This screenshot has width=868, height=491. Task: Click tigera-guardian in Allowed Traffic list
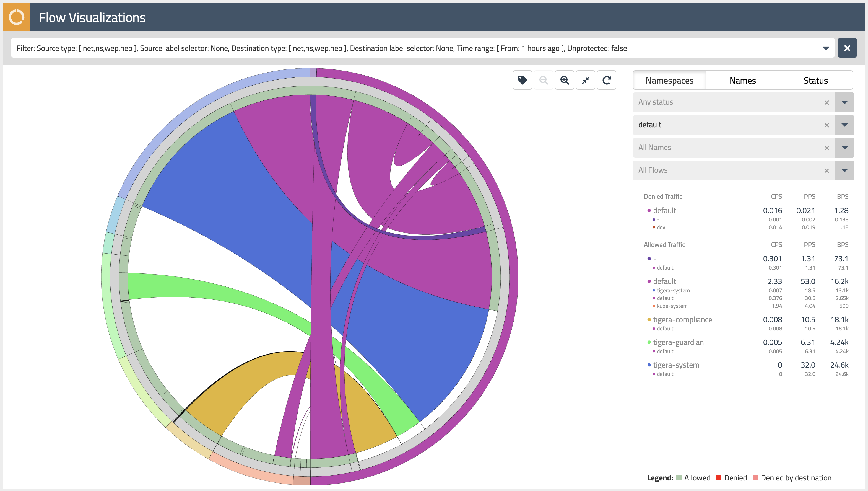[x=678, y=342]
